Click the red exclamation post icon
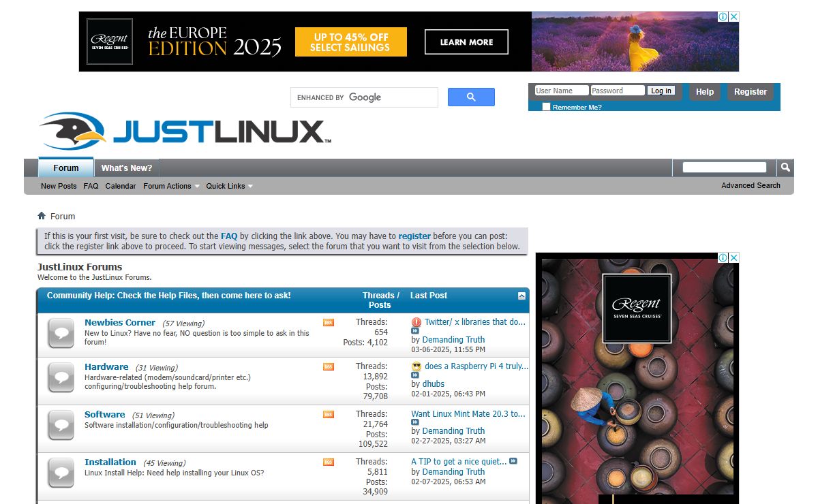Viewport: 818px width, 504px height. point(416,322)
